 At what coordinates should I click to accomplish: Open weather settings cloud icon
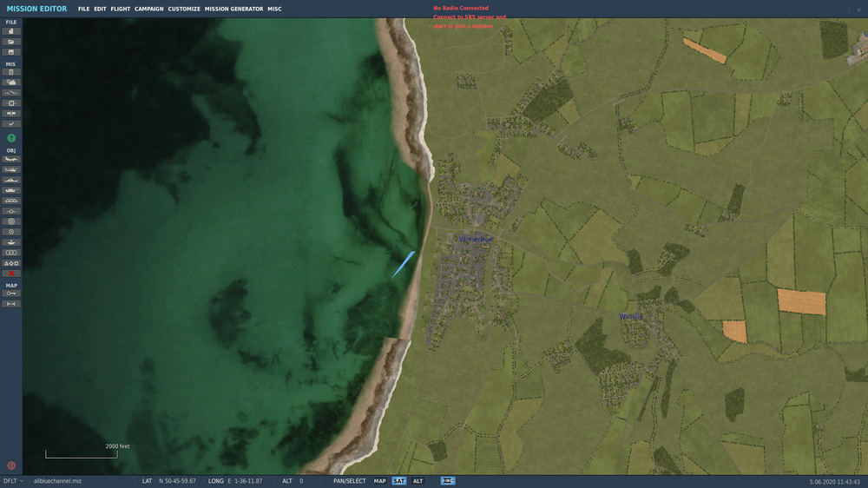(11, 82)
